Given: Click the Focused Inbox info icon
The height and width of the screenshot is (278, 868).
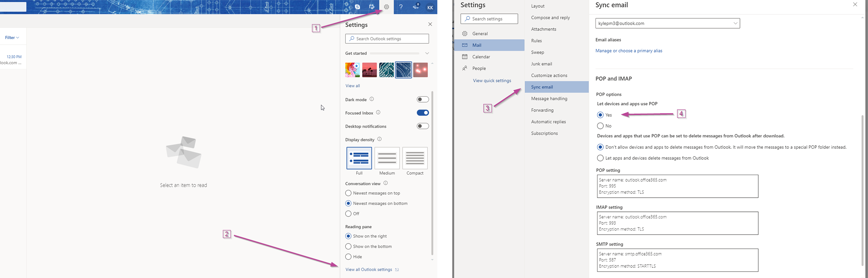Looking at the screenshot, I should coord(378,112).
